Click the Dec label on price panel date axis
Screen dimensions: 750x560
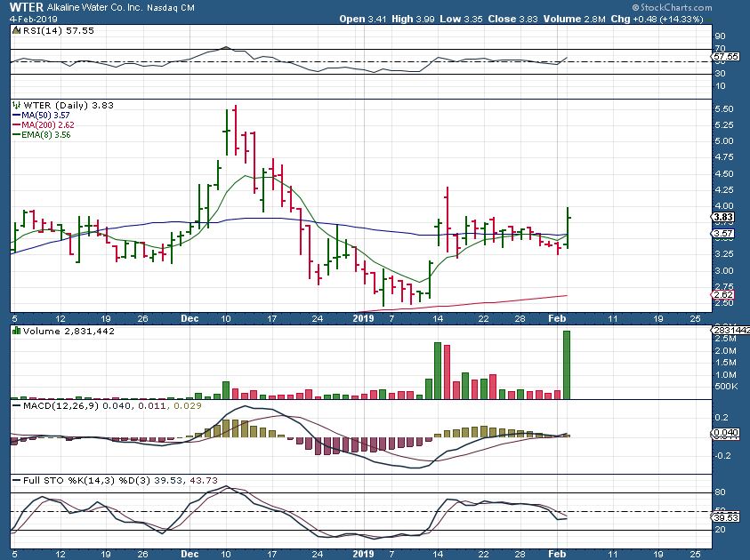pyautogui.click(x=190, y=319)
